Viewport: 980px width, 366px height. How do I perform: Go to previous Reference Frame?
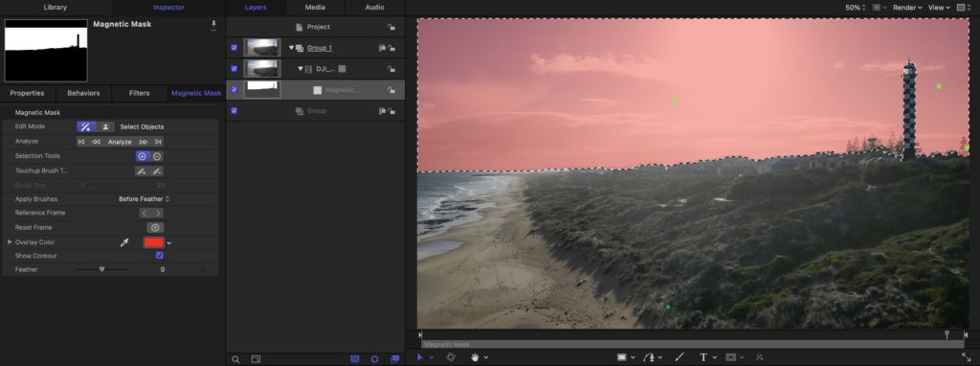(145, 213)
